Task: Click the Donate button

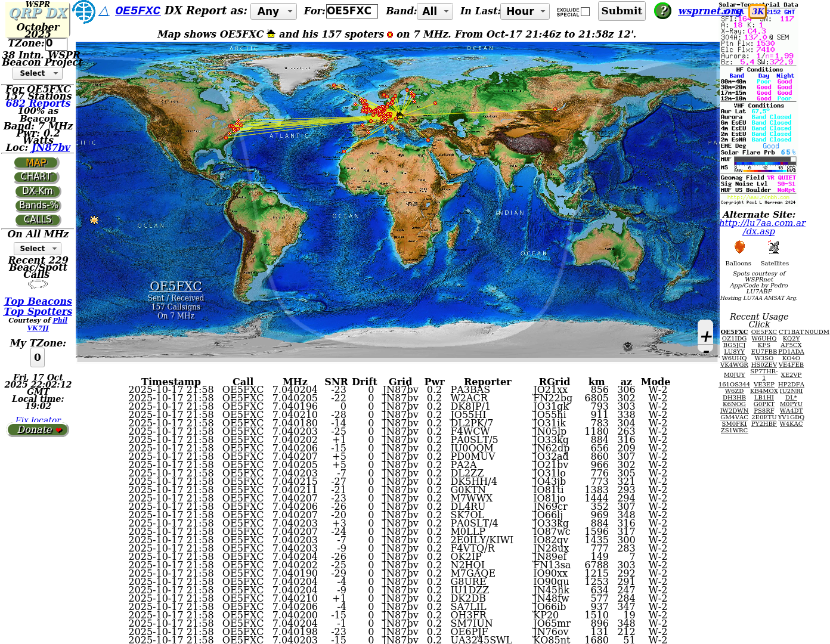Action: coord(38,430)
